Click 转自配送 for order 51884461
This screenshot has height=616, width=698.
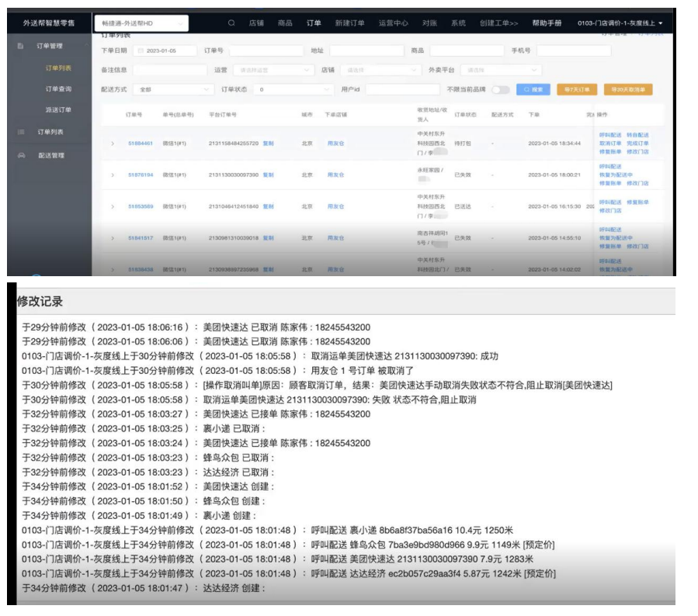pos(637,135)
